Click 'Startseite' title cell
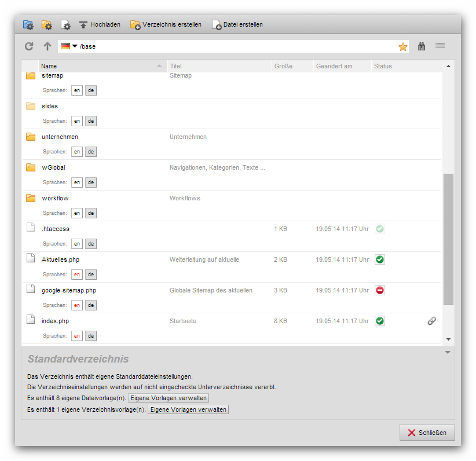 (x=183, y=321)
